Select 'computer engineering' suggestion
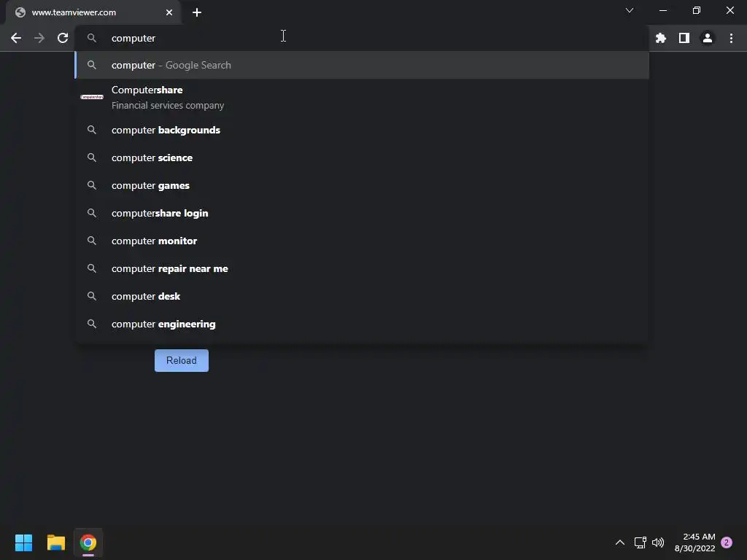The width and height of the screenshot is (747, 560). pyautogui.click(x=362, y=324)
